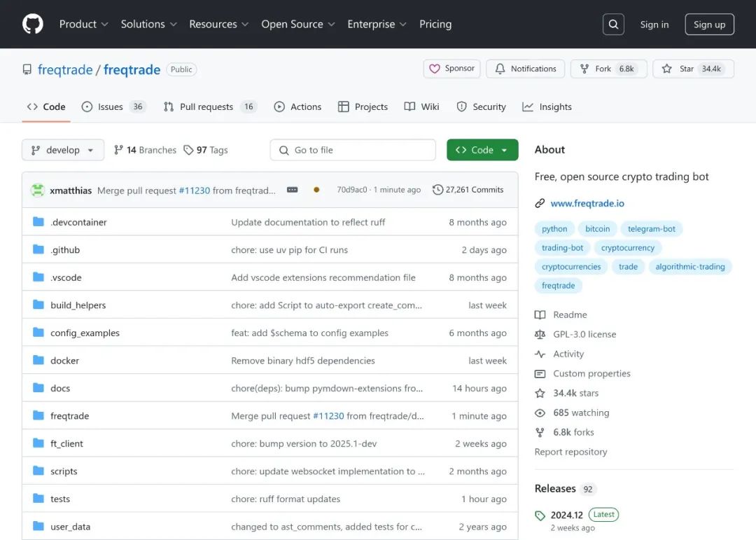Open the user_data folder
Screen dimensions: 756x540
71,527
